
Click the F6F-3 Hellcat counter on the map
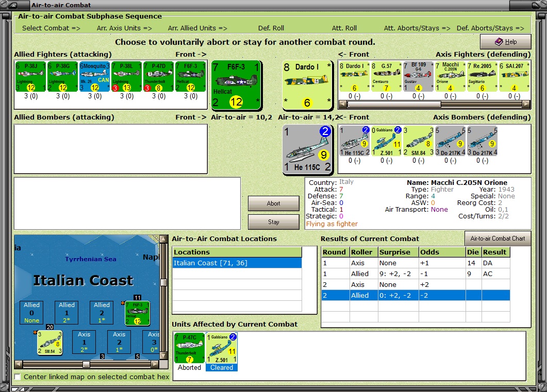click(x=138, y=313)
